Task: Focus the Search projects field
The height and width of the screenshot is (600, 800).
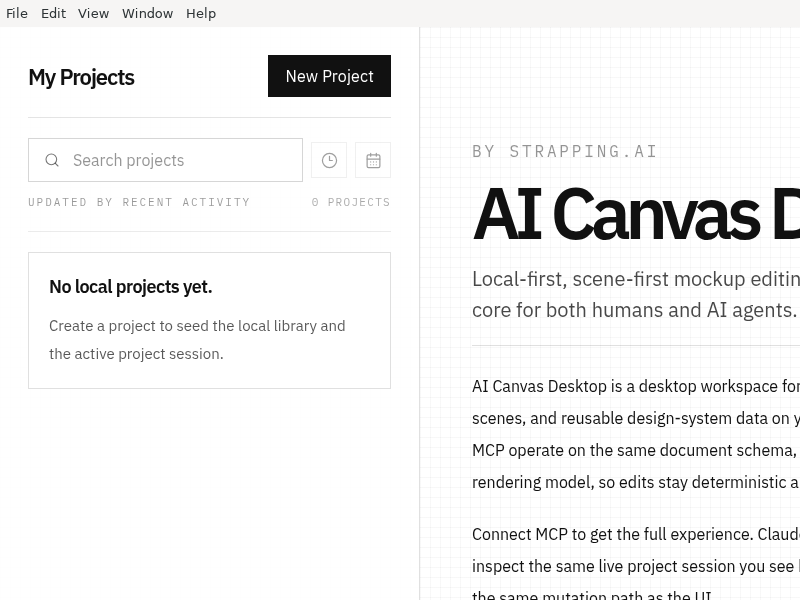Action: point(165,160)
